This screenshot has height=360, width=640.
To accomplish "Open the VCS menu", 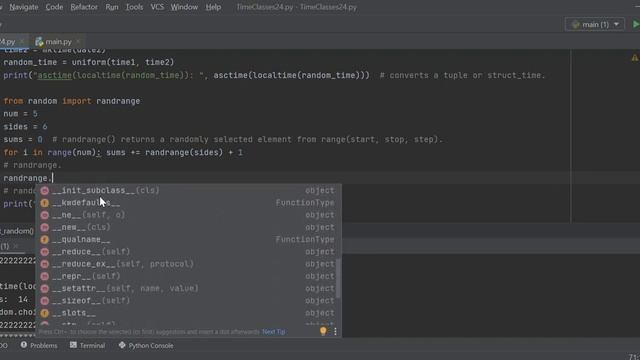I will click(157, 7).
